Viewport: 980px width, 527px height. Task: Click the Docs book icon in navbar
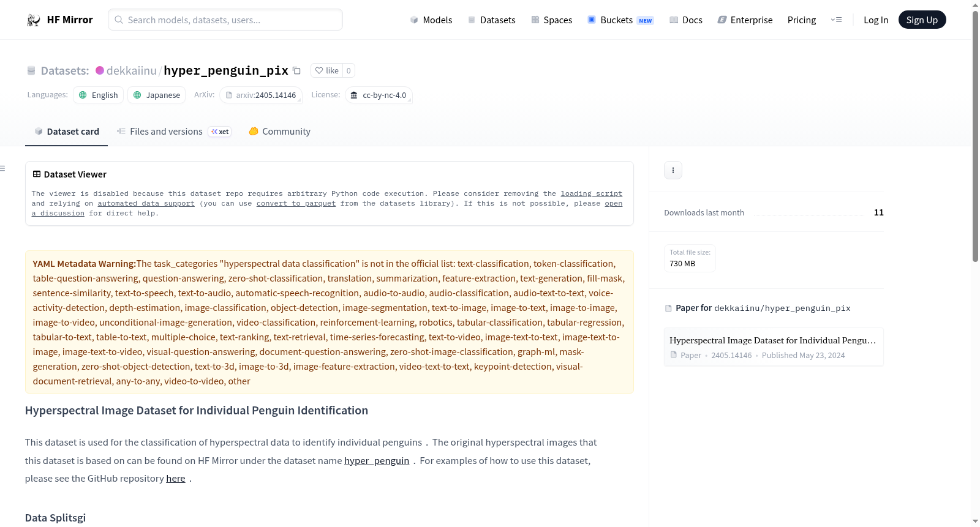(674, 20)
